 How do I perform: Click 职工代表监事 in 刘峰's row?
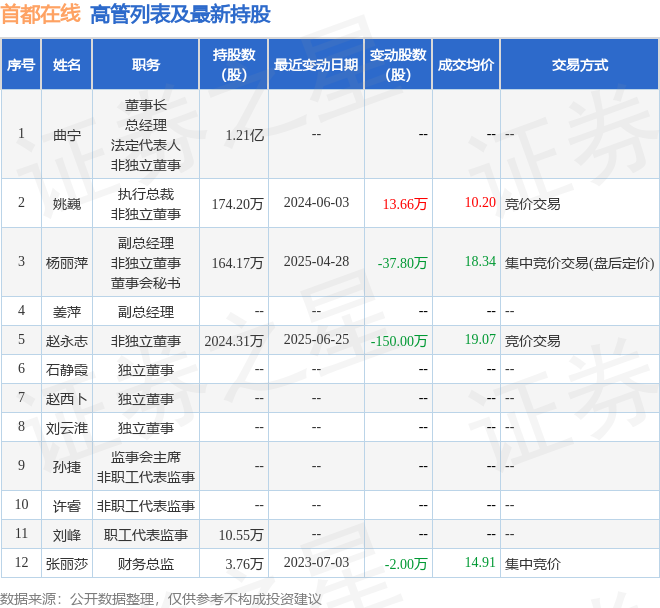146,535
